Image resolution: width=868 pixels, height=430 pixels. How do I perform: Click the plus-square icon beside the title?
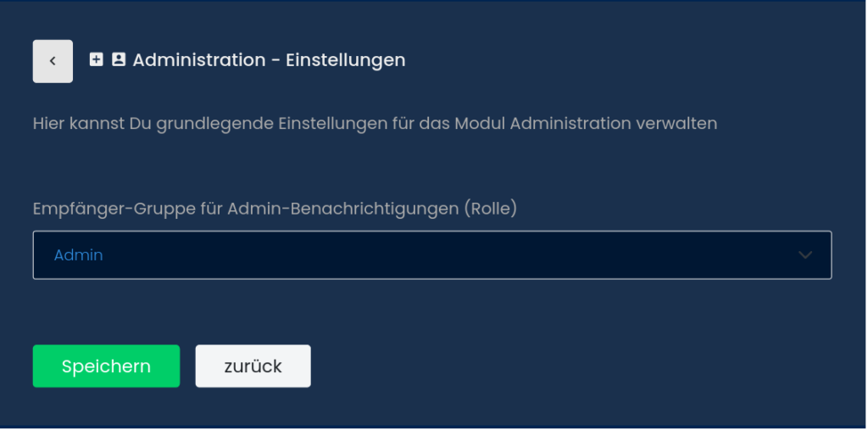(x=97, y=59)
